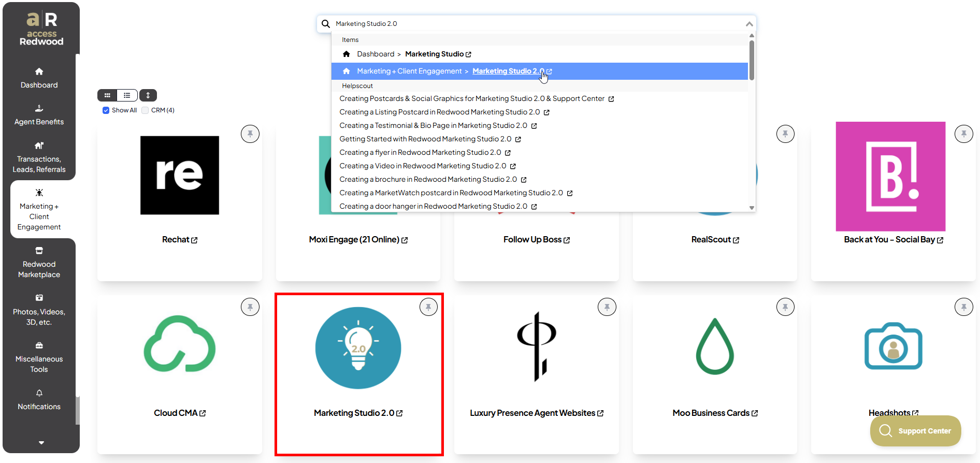Click the search magnifier icon

tap(326, 24)
